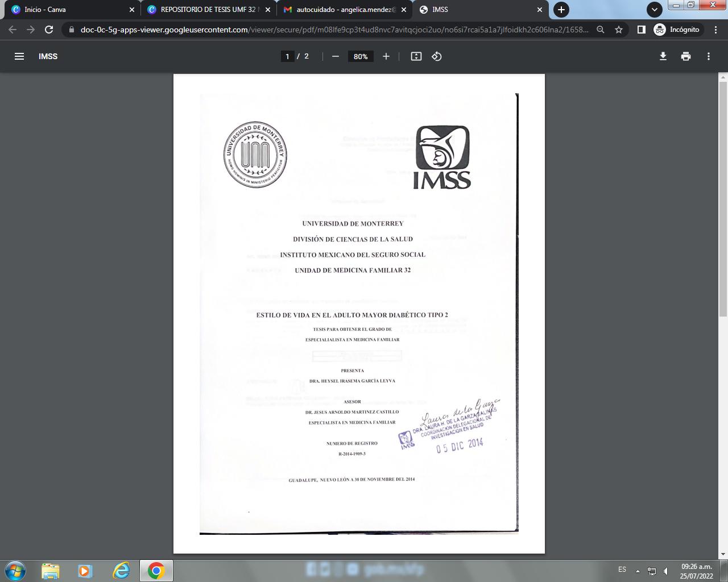Screen dimensions: 728x582
Task: Open the PDF viewer sidebar menu
Action: (x=19, y=56)
